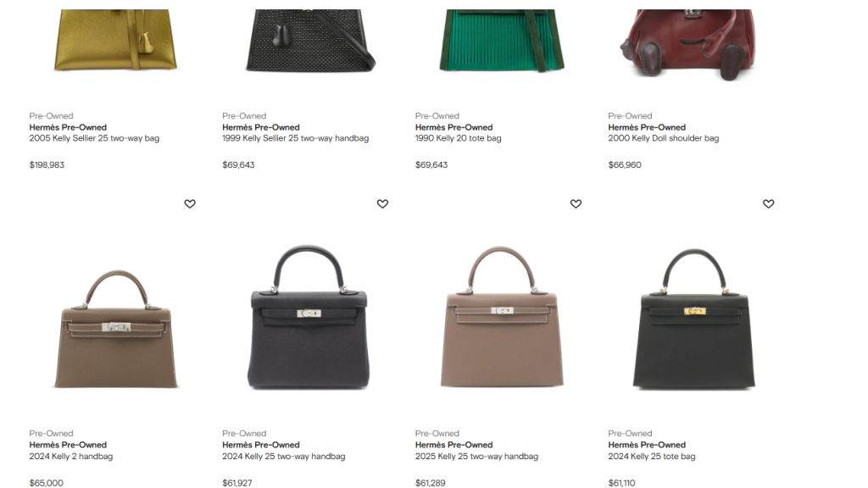View the black woven 1999 Kelly Sellier image
This screenshot has width=868, height=488.
(310, 41)
